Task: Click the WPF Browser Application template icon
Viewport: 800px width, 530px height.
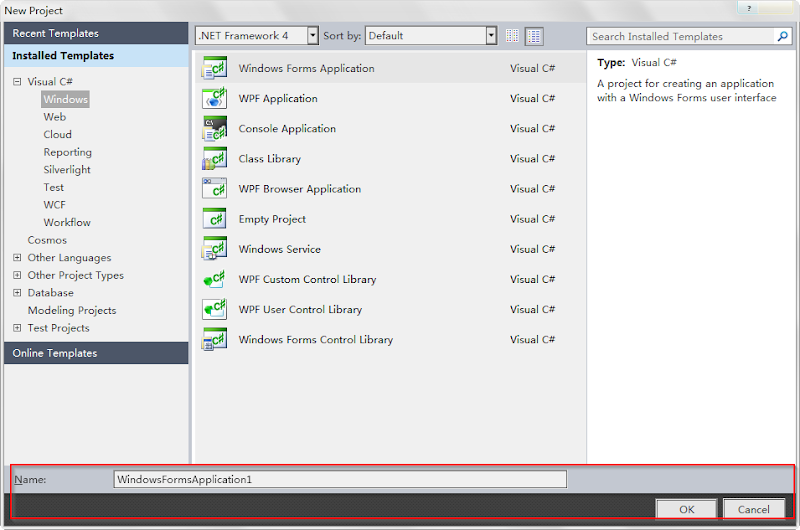Action: pyautogui.click(x=214, y=189)
